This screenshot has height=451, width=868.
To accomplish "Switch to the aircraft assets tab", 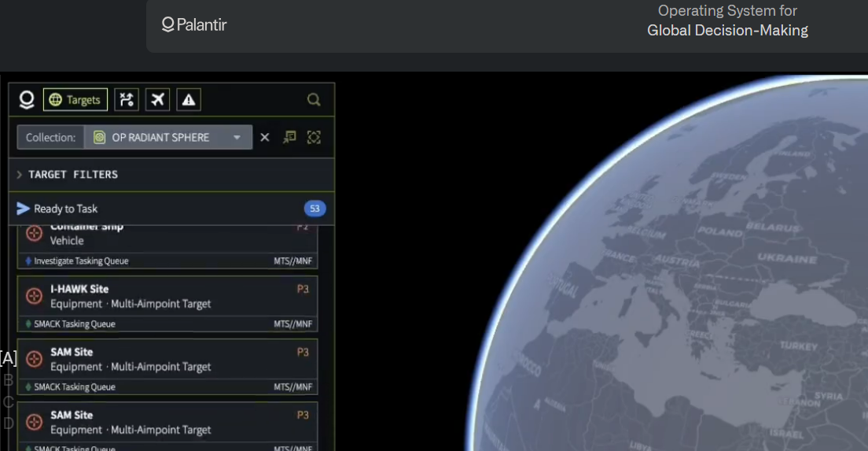I will pyautogui.click(x=158, y=100).
